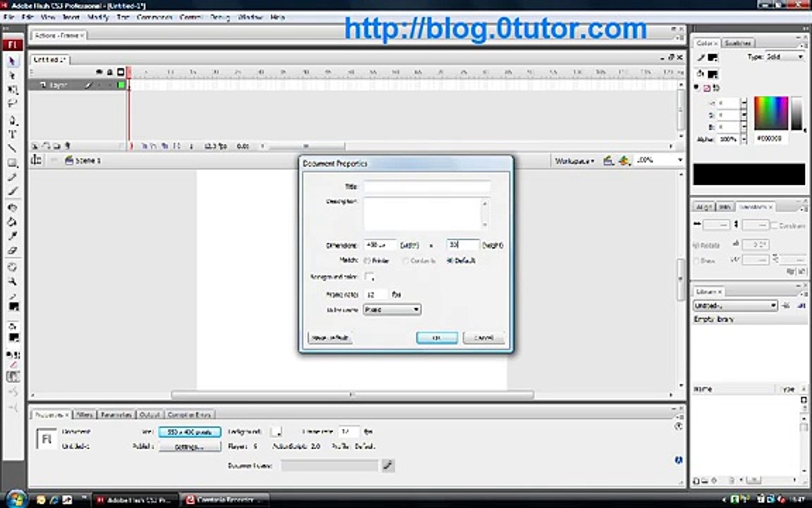
Task: Open the Workspace dropdown
Action: pos(574,161)
